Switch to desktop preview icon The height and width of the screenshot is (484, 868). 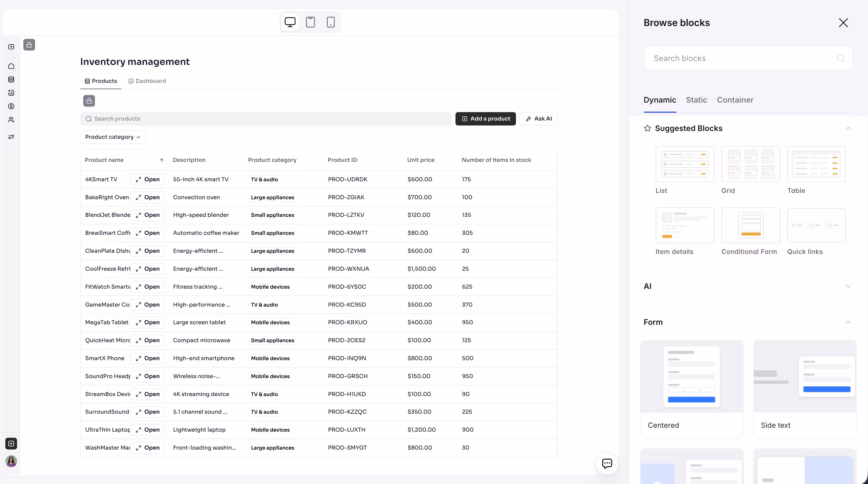pos(290,22)
